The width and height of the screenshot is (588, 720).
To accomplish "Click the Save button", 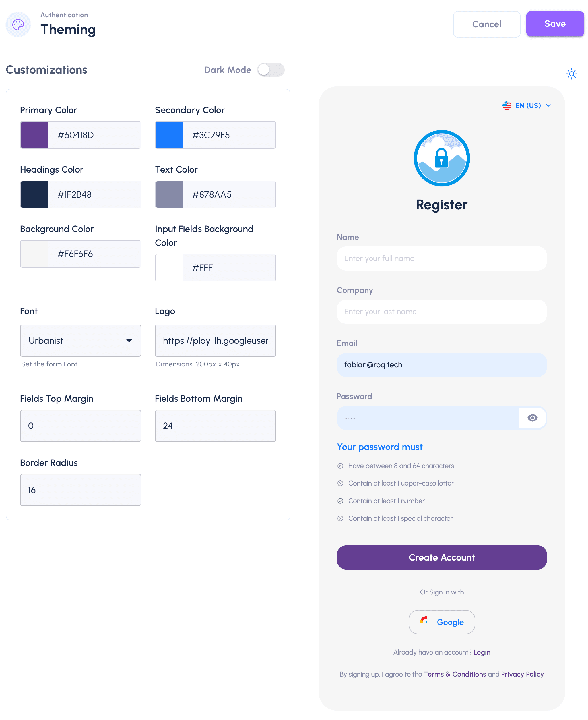I will (x=554, y=24).
